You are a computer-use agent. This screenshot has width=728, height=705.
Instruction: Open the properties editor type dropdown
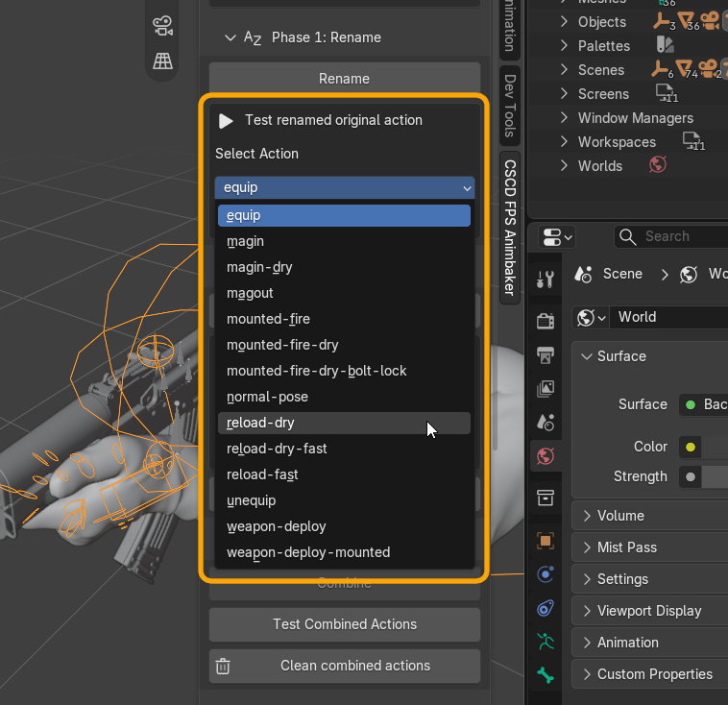pyautogui.click(x=557, y=237)
